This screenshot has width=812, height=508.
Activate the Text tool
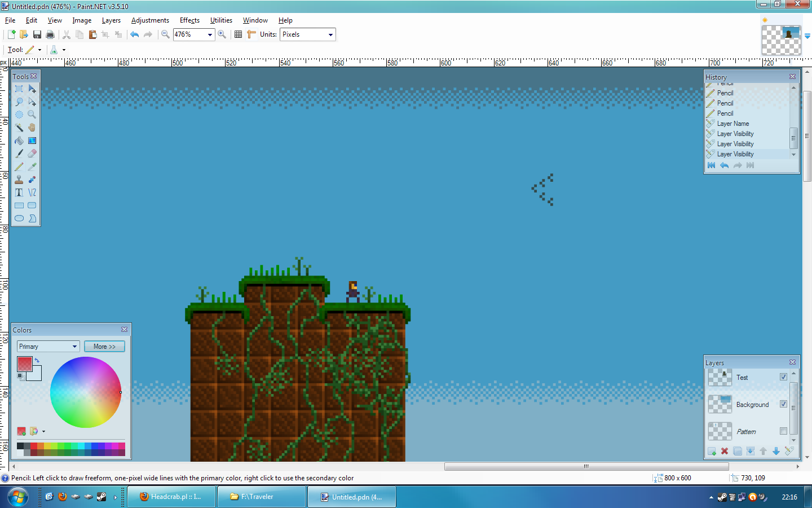[x=19, y=192]
